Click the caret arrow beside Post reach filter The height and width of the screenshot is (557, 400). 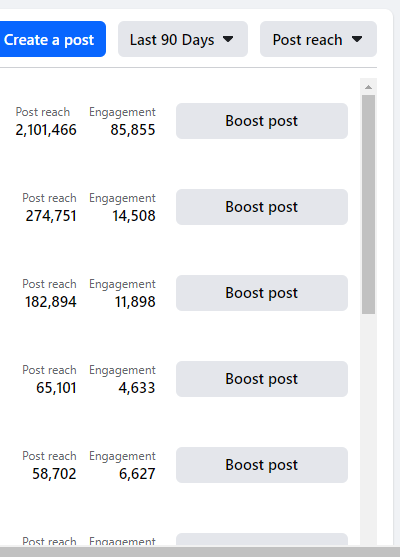(357, 39)
